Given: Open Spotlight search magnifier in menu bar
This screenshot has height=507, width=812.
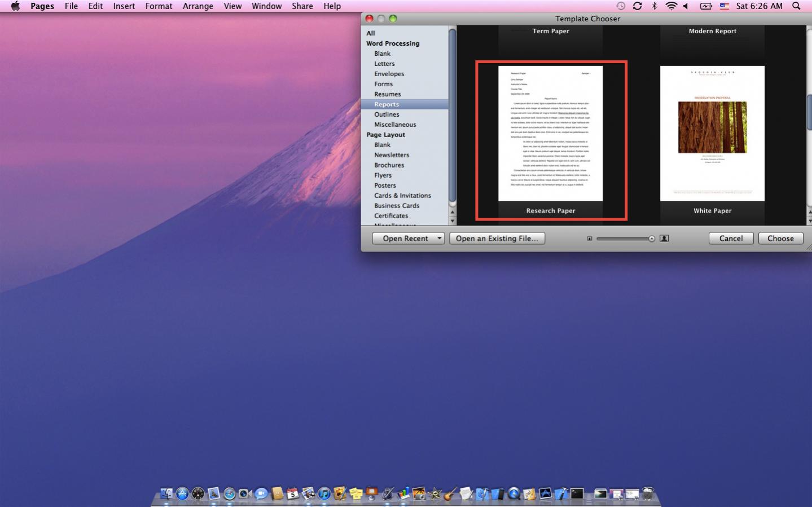Looking at the screenshot, I should click(x=796, y=6).
